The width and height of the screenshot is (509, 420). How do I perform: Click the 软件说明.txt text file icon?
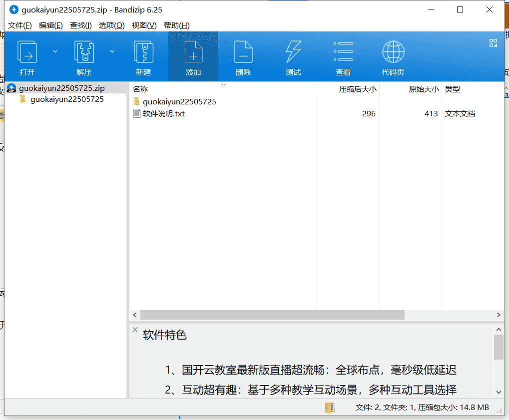(137, 113)
